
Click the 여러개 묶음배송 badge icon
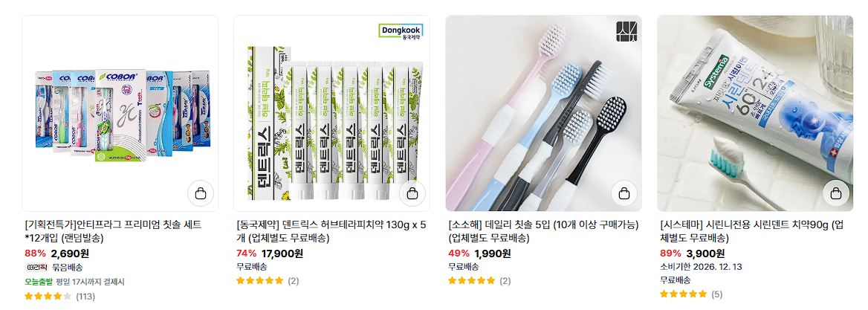coord(37,268)
